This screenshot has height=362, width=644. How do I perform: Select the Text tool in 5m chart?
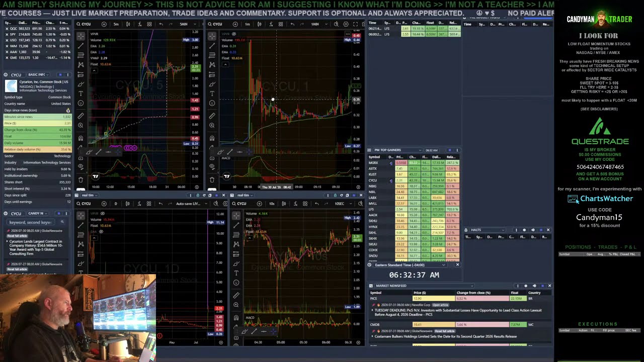point(80,94)
